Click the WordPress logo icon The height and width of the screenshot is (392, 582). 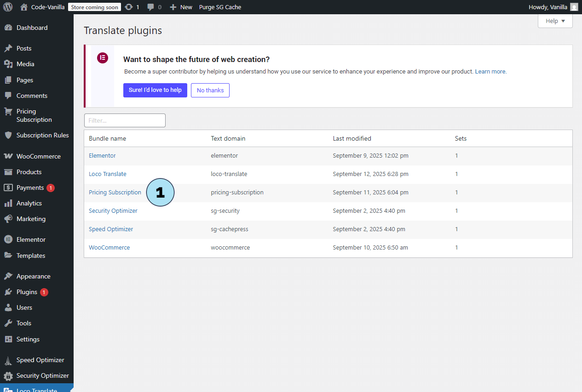(x=8, y=7)
